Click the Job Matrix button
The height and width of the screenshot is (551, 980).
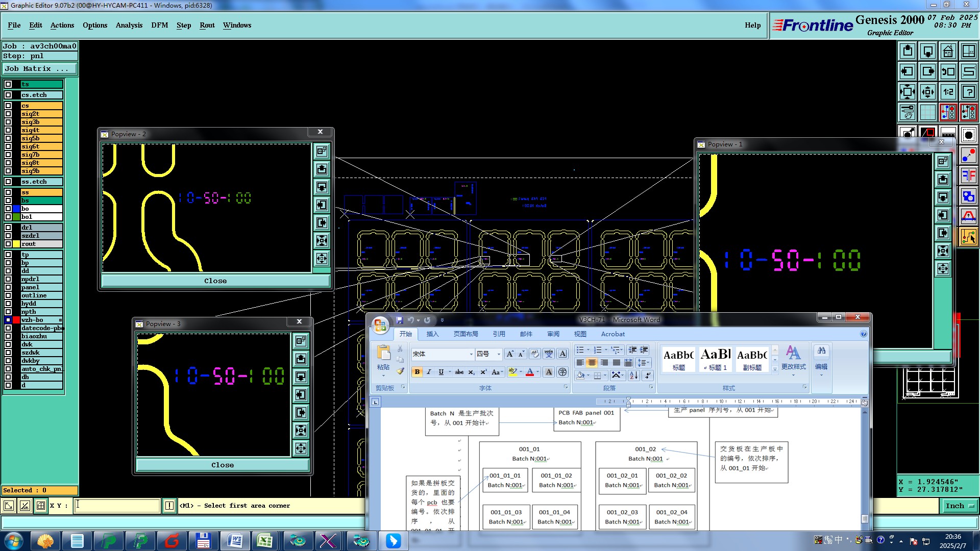(40, 68)
